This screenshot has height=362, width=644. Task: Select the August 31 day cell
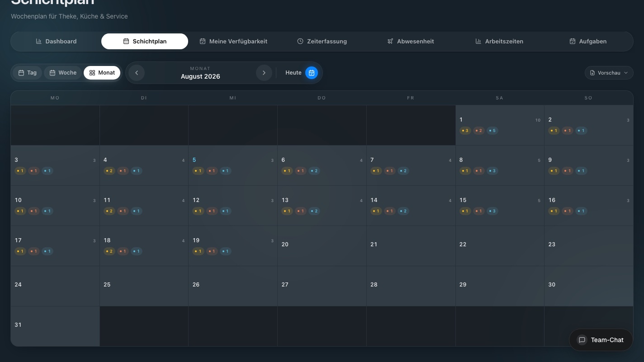[x=55, y=326]
